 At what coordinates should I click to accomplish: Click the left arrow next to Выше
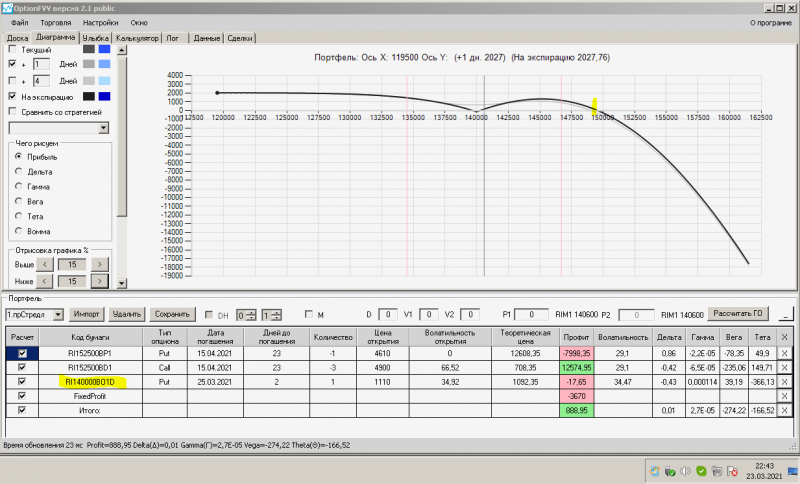tap(45, 264)
